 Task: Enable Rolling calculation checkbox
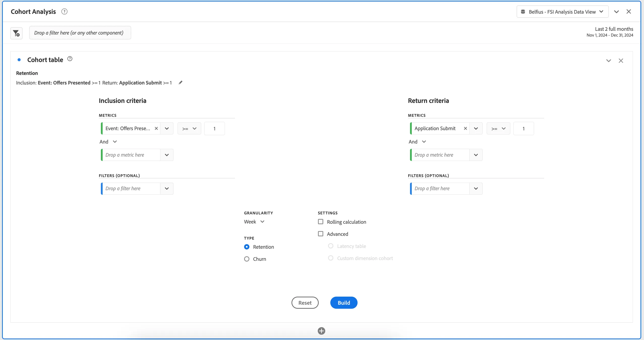[321, 222]
